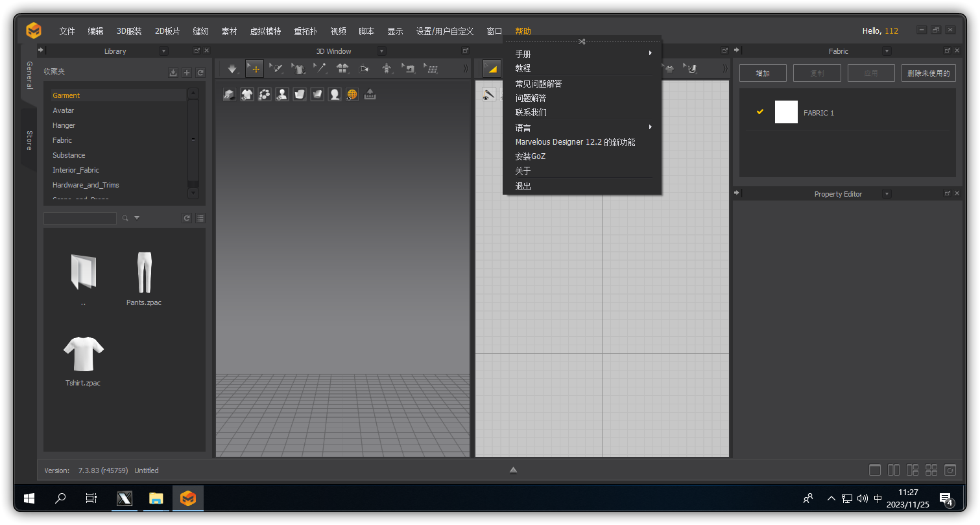Click the sewing machine toolbar icon
This screenshot has width=980, height=525.
pyautogui.click(x=410, y=69)
